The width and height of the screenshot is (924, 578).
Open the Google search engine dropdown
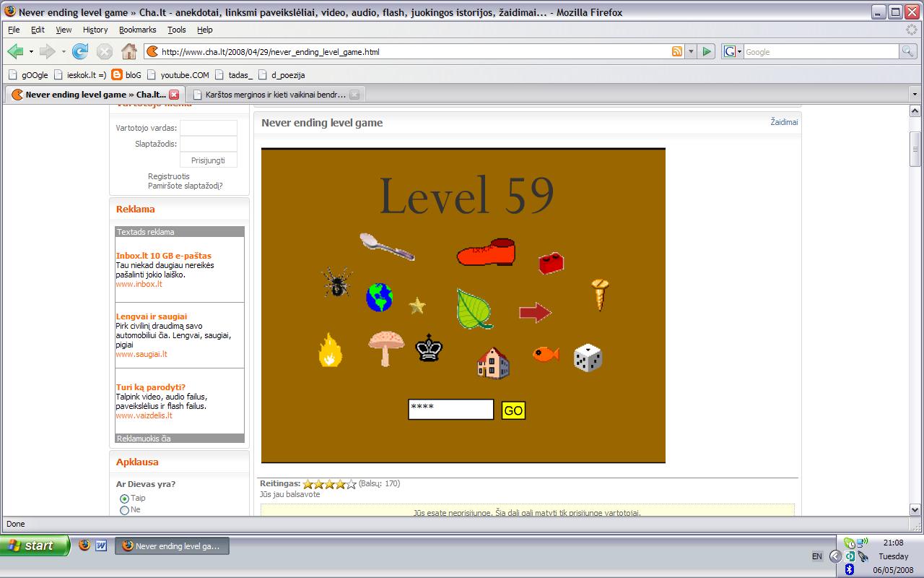click(732, 51)
